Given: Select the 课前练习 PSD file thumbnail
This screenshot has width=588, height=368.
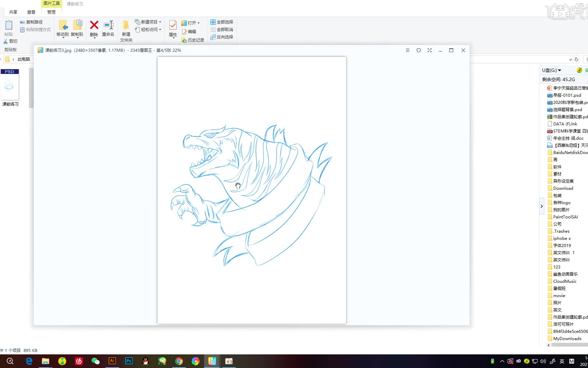Looking at the screenshot, I should (10, 85).
